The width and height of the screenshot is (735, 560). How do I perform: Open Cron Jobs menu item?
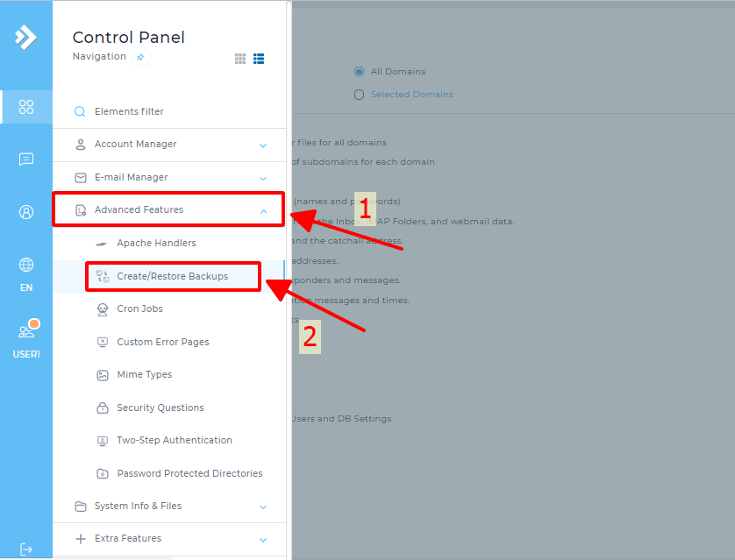click(139, 309)
